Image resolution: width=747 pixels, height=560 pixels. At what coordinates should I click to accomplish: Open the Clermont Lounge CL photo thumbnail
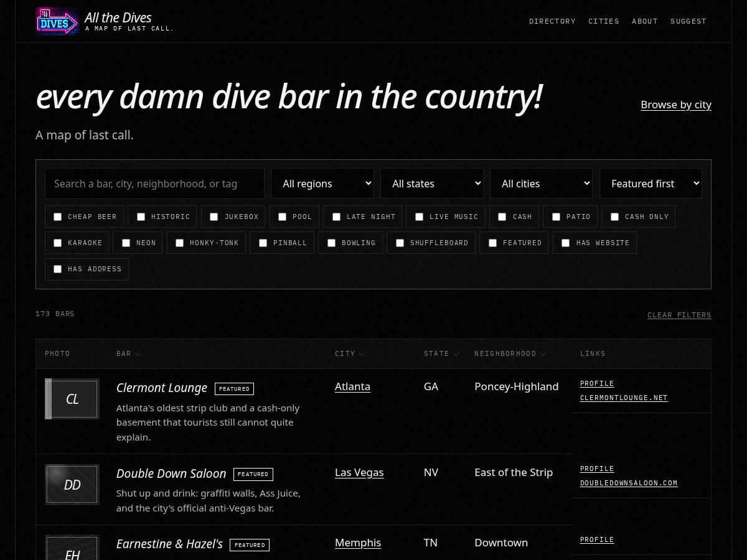(x=72, y=399)
